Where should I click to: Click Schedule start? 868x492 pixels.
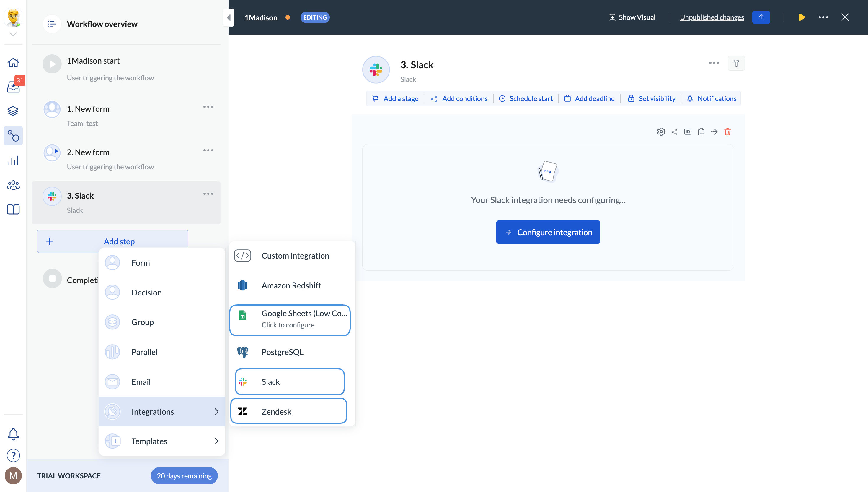point(526,98)
